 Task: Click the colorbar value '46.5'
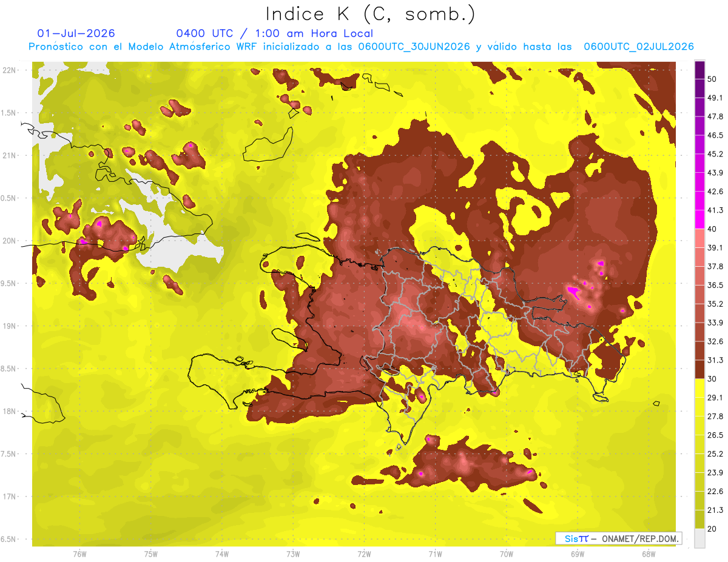(715, 135)
